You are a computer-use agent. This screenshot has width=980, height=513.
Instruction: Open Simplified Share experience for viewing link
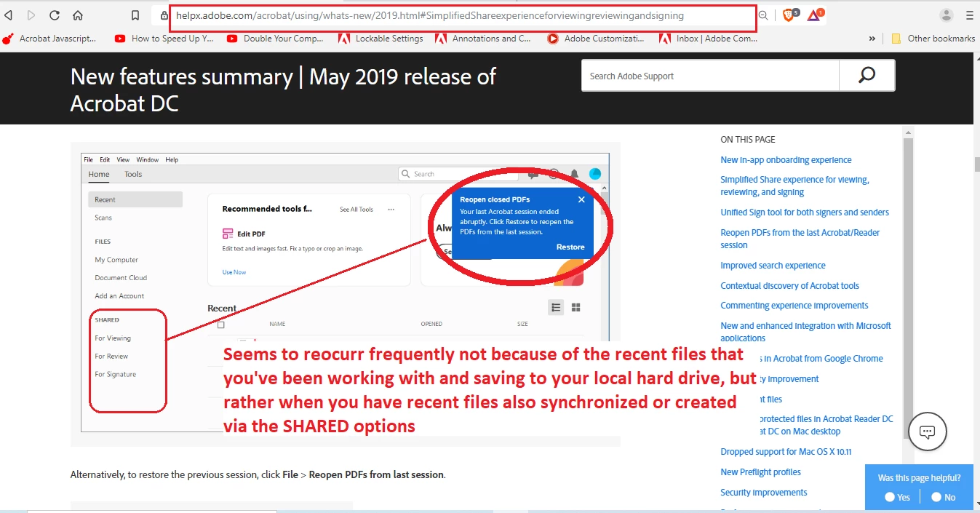click(794, 186)
